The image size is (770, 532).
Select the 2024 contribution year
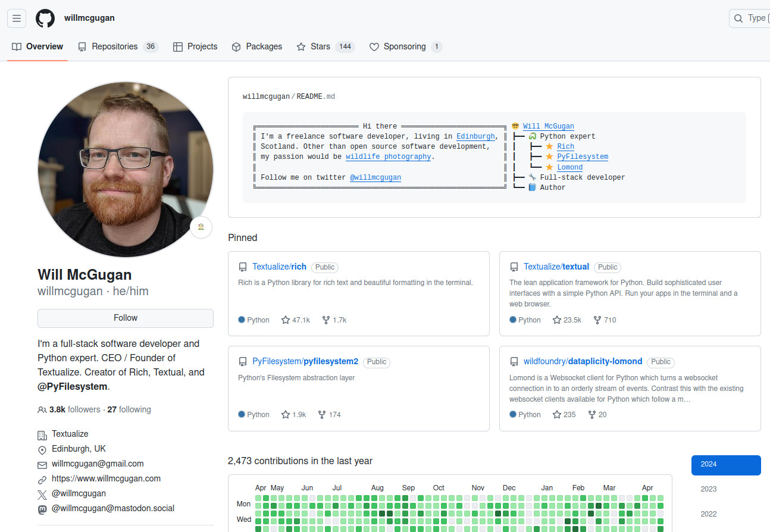tap(726, 465)
